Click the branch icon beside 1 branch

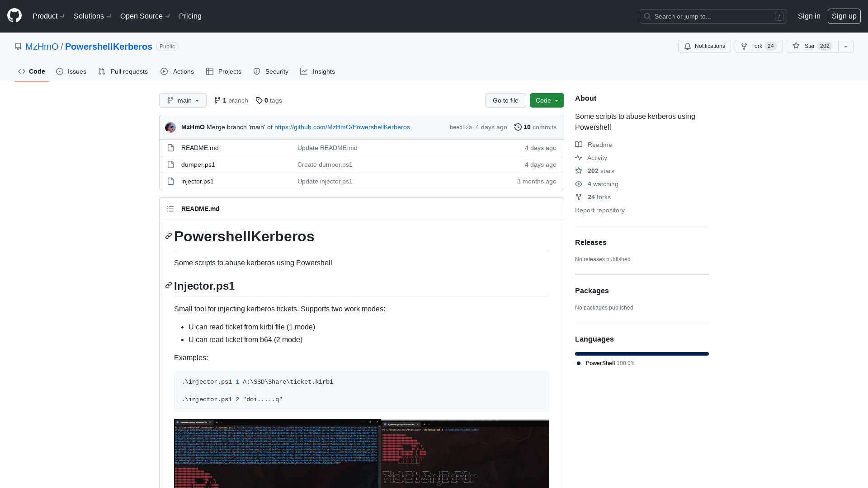tap(217, 100)
